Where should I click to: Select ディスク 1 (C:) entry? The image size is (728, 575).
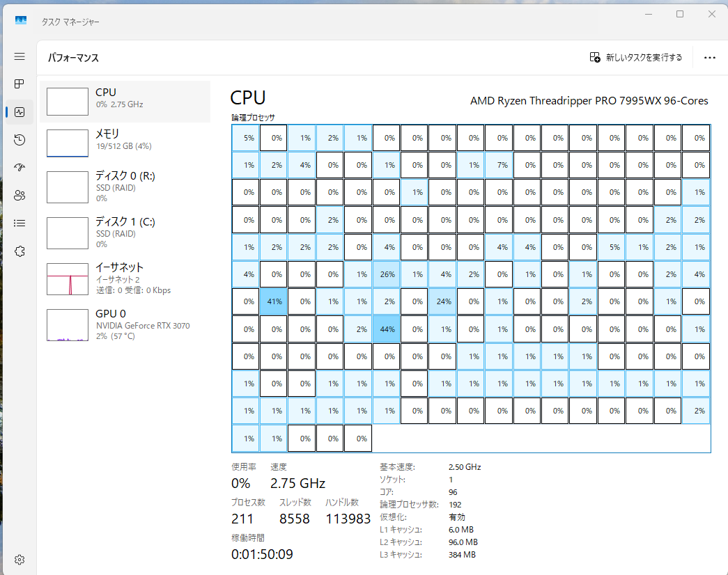125,233
